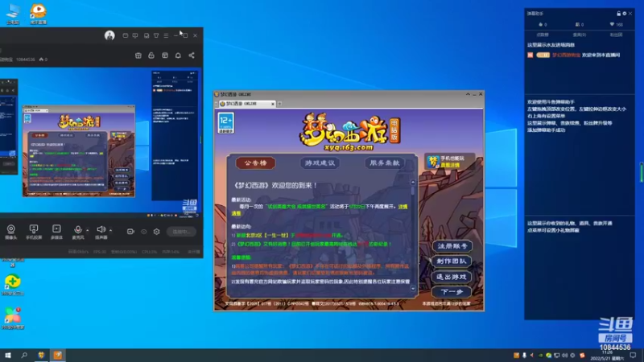
Task: Mute the speaker (扬声器)
Action: [101, 232]
